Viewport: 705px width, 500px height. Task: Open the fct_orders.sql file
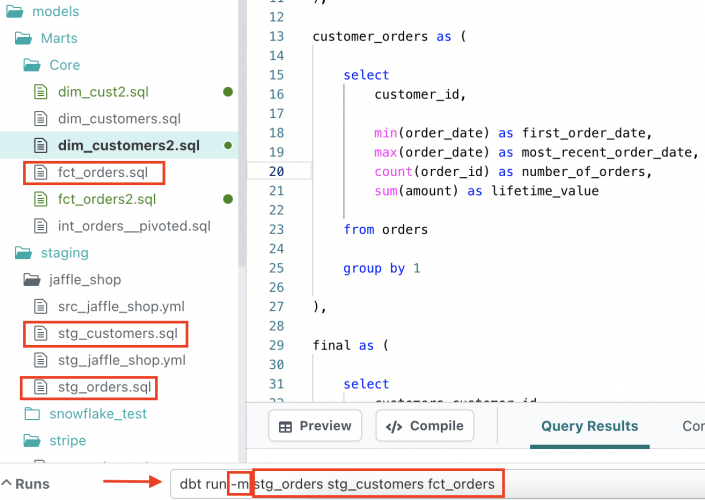[102, 172]
